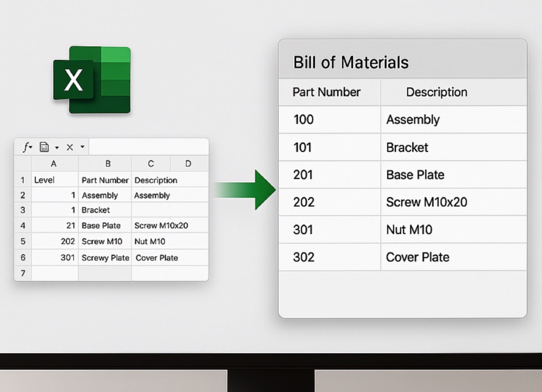Select row 4 header in spreadsheet
Viewport: 542px width, 392px height.
[x=23, y=225]
